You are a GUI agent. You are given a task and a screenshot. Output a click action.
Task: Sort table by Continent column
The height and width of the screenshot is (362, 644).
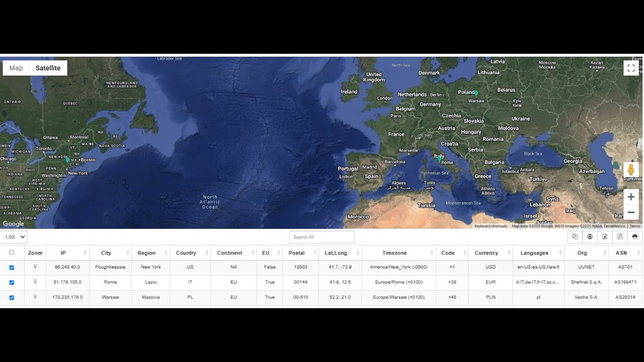click(233, 253)
